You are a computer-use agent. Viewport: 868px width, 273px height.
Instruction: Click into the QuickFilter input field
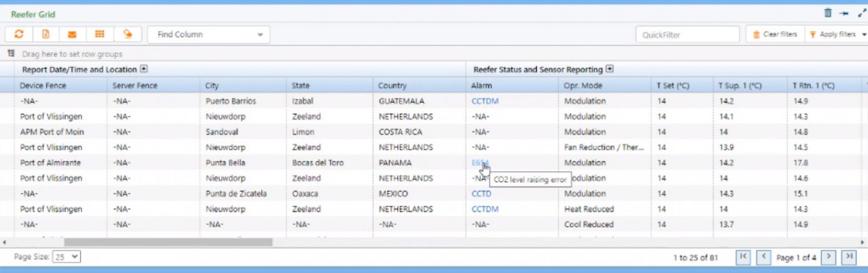tap(687, 35)
